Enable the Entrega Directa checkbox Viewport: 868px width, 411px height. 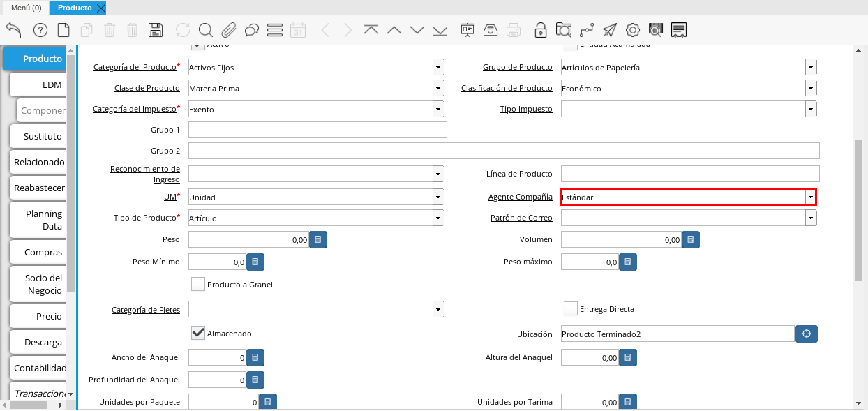click(x=571, y=308)
